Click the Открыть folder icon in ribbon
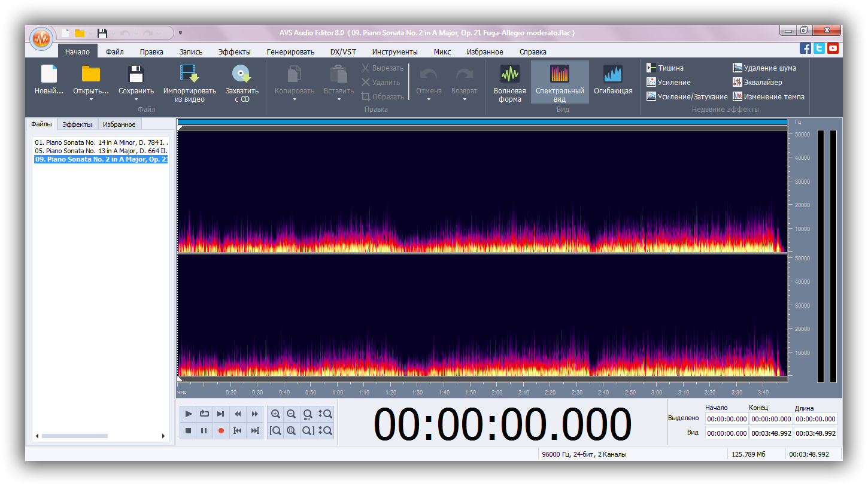The width and height of the screenshot is (868, 486). [91, 74]
